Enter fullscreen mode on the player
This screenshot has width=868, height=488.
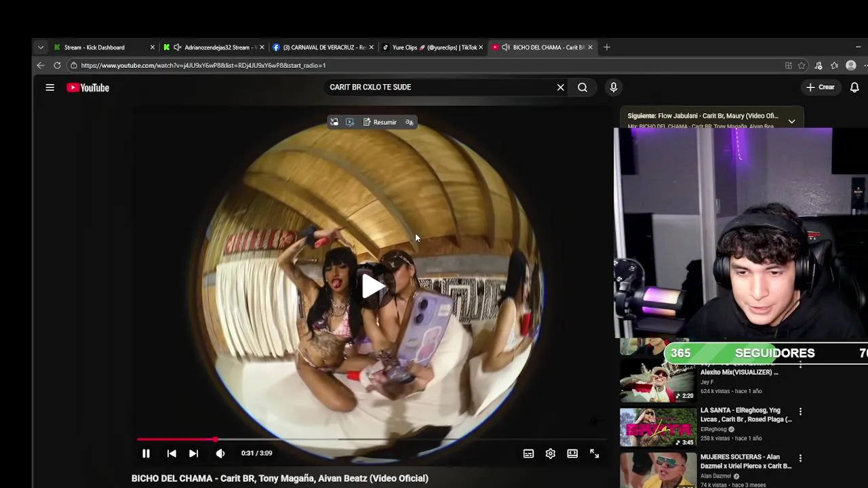tap(594, 453)
